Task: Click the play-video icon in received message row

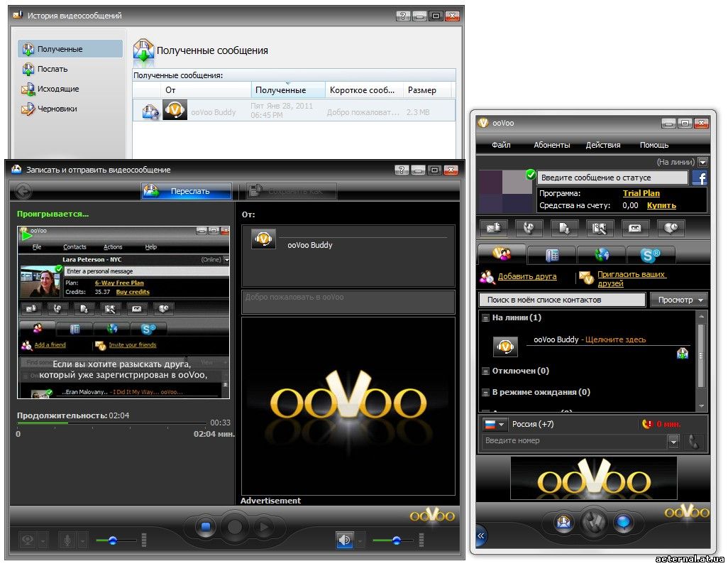Action: tap(150, 111)
